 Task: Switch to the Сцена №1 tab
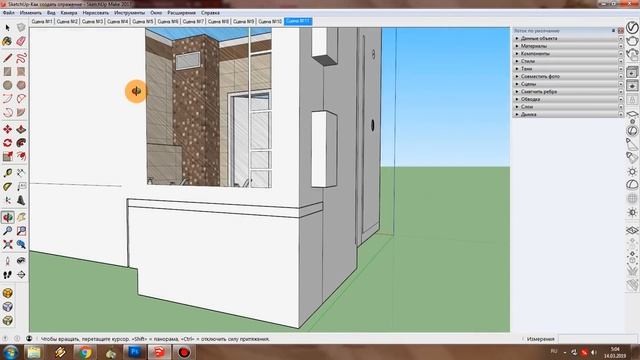tap(42, 21)
